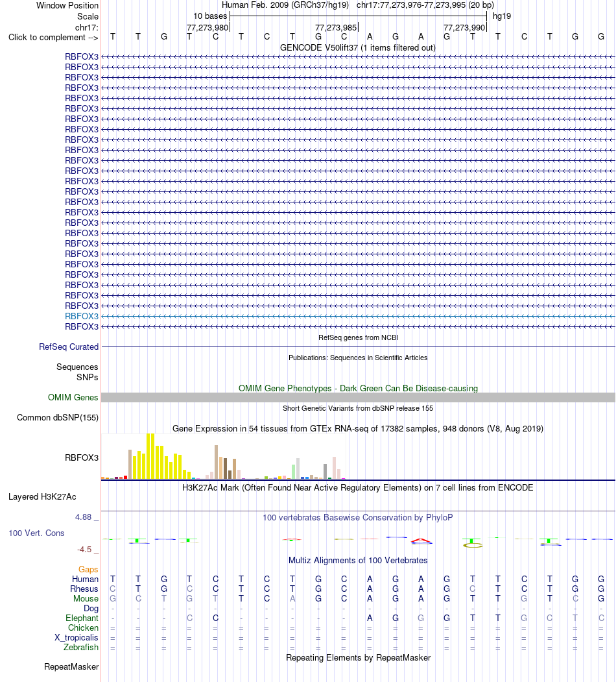This screenshot has height=682, width=616.
Task: Click the Layered H3K27Ac track label
Action: tap(42, 496)
